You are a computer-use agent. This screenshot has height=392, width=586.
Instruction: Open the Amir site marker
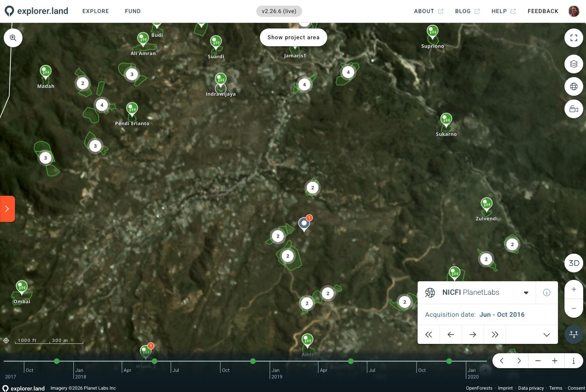(307, 341)
